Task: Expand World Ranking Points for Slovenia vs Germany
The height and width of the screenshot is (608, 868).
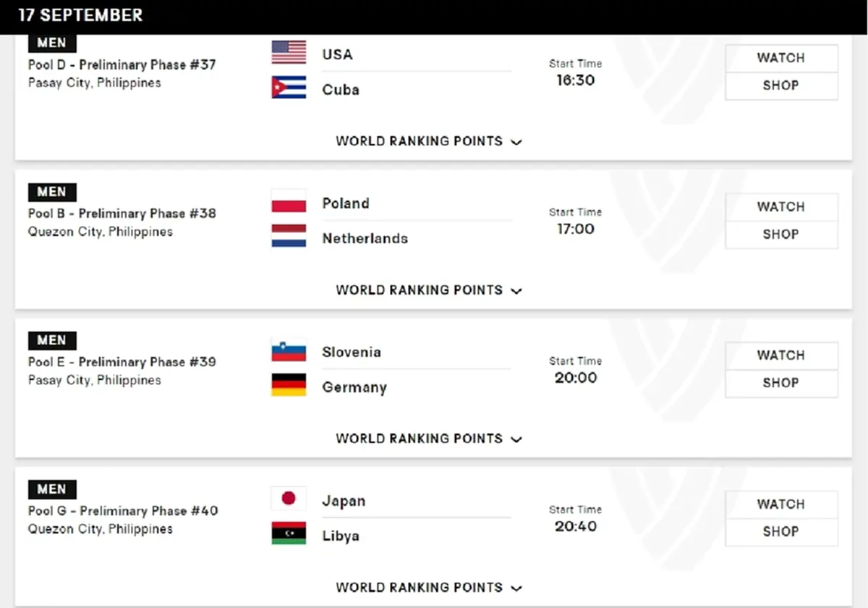Action: [x=428, y=439]
